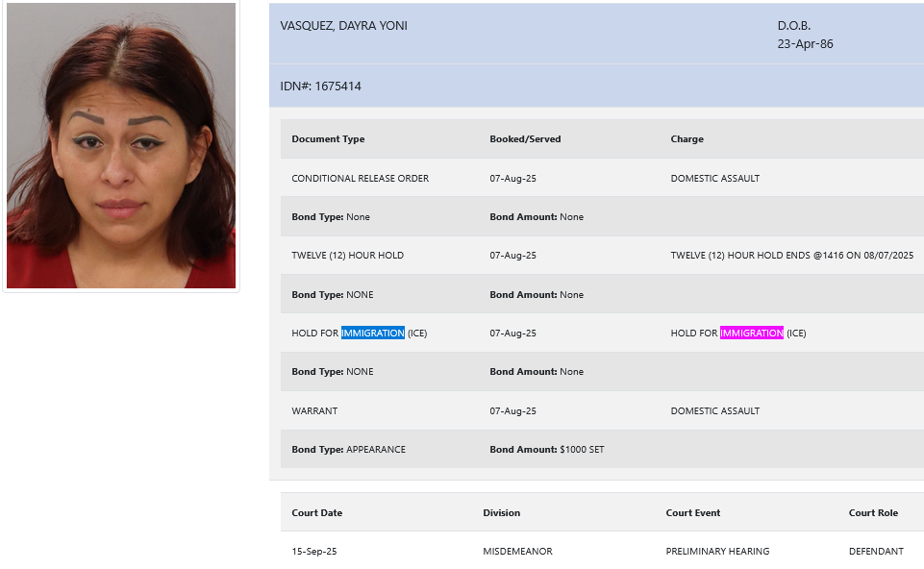Click the 'MISDEMEANOR' division cell
This screenshot has width=924, height=569.
point(517,552)
